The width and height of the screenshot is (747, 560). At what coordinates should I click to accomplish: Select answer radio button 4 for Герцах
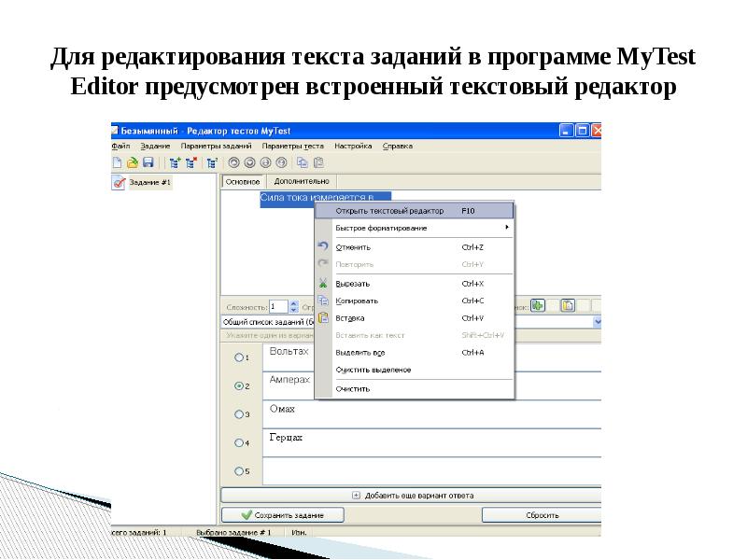point(240,442)
